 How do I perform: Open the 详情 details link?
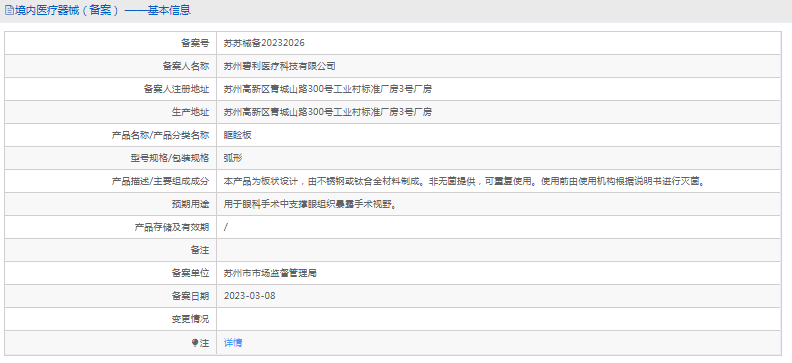[233, 343]
